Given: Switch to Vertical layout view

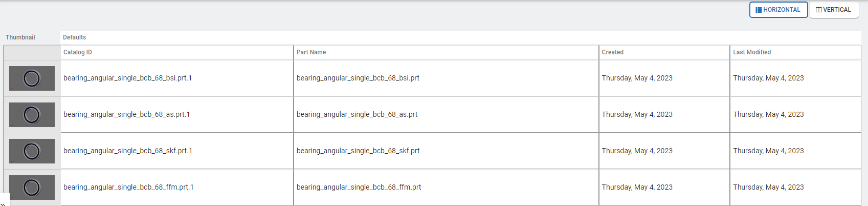Looking at the screenshot, I should coord(834,10).
